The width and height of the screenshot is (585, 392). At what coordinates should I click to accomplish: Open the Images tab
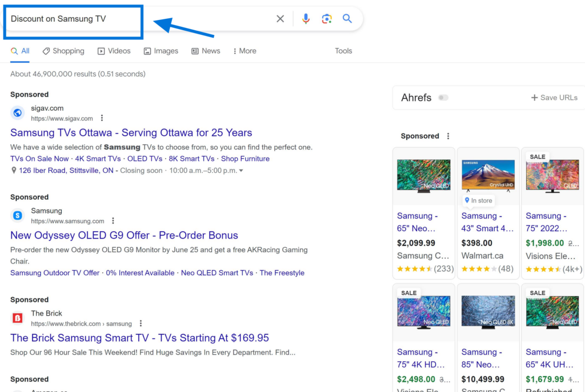coord(161,51)
